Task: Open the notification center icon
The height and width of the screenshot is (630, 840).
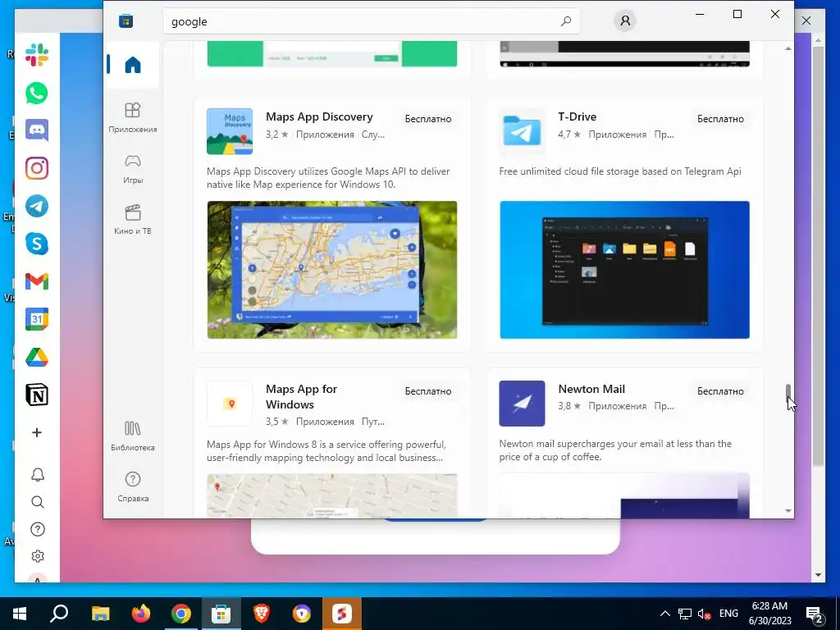Action: coord(815,614)
